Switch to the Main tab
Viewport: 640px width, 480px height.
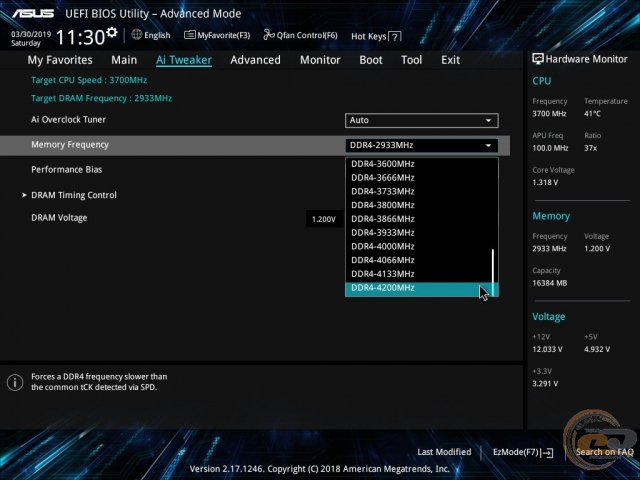click(124, 60)
